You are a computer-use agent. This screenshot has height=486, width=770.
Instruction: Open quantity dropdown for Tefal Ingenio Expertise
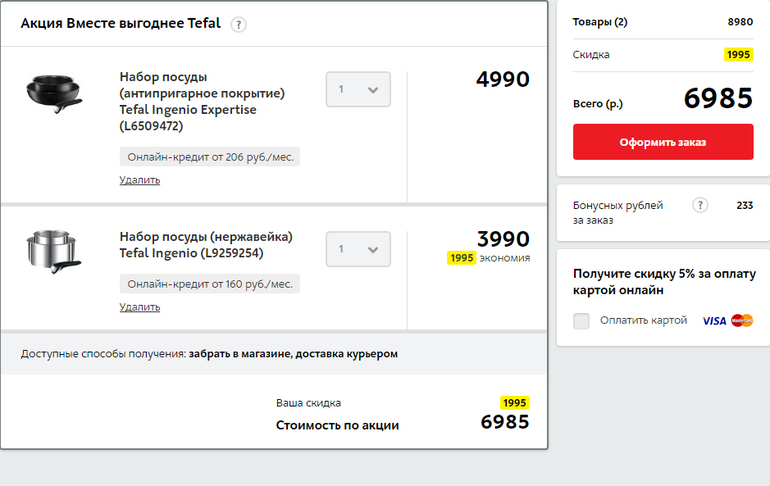[358, 89]
